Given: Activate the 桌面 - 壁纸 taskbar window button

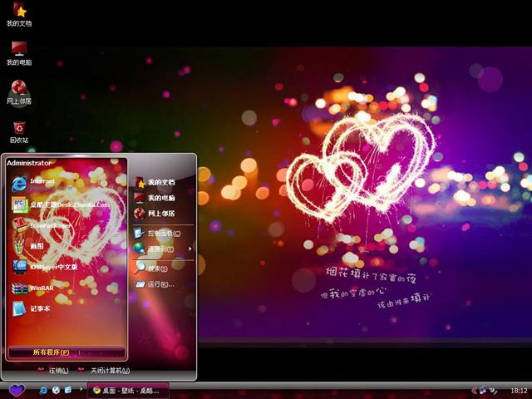Looking at the screenshot, I should (128, 391).
